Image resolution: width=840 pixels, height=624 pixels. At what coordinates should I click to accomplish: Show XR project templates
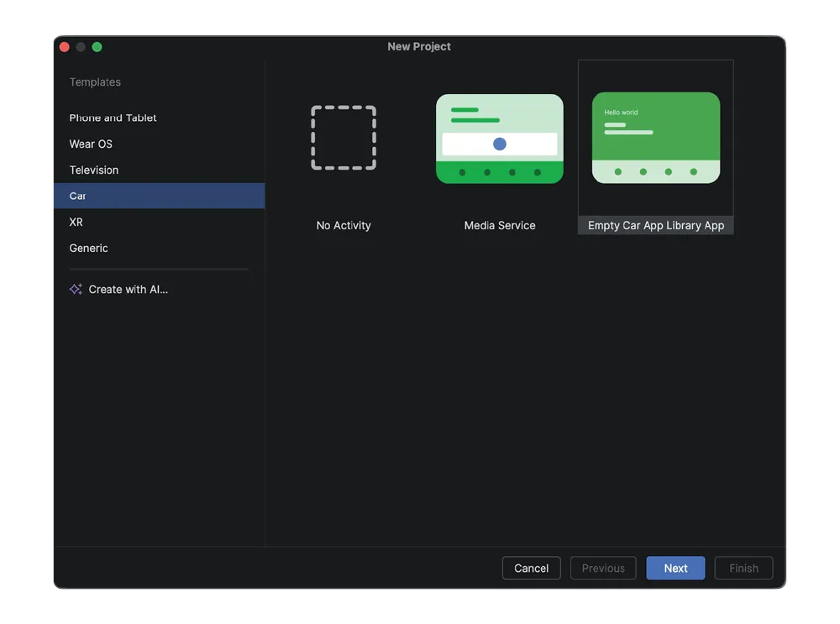[76, 222]
